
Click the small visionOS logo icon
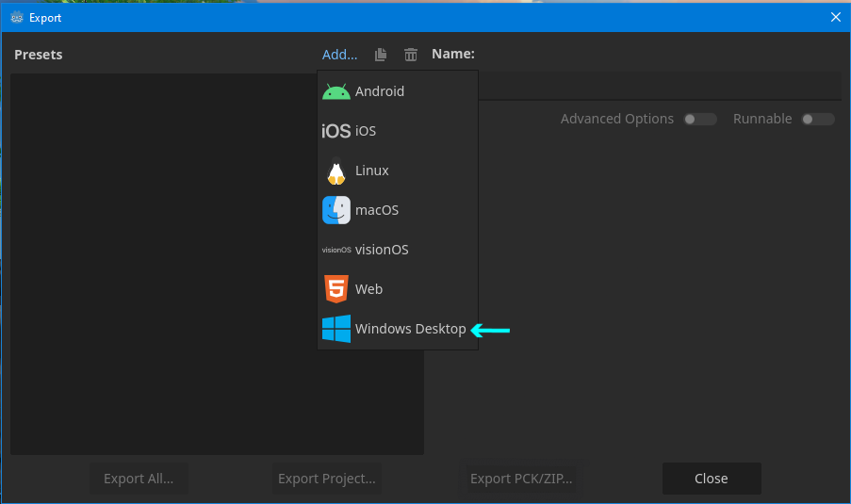click(336, 250)
